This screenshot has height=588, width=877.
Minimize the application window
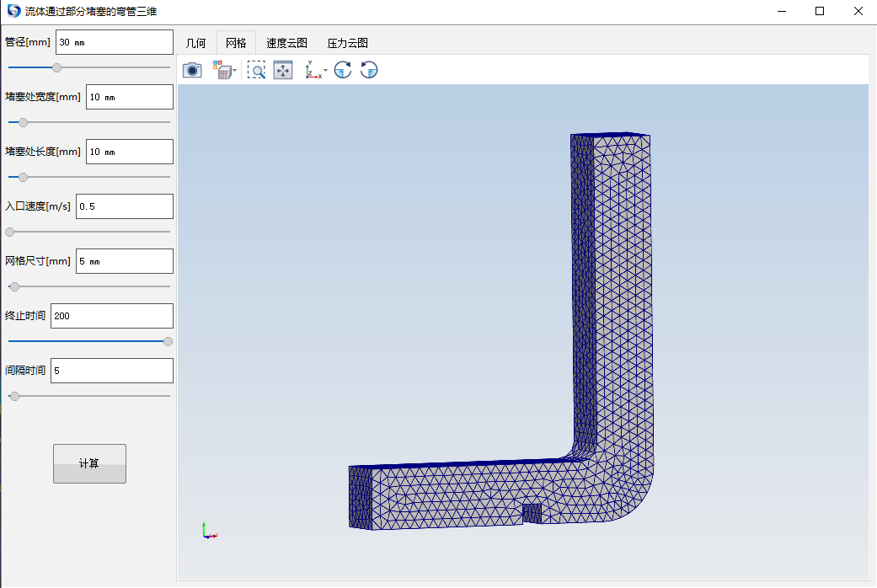pos(782,11)
